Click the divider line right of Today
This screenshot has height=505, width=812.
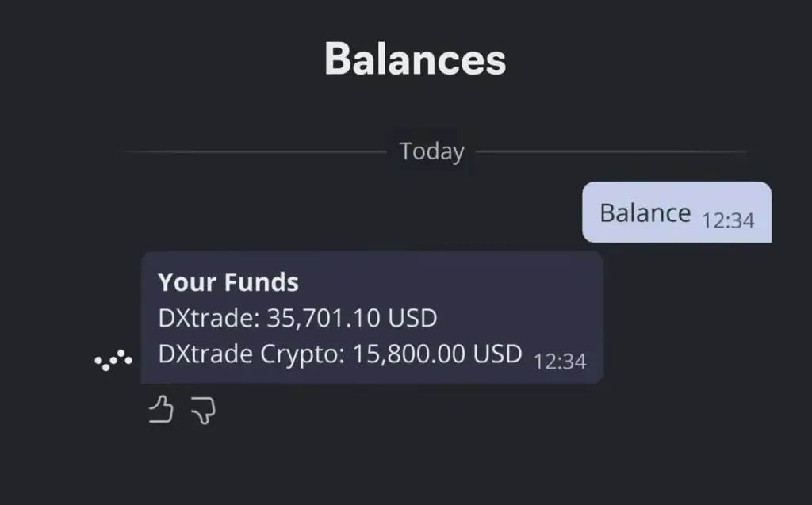click(613, 151)
